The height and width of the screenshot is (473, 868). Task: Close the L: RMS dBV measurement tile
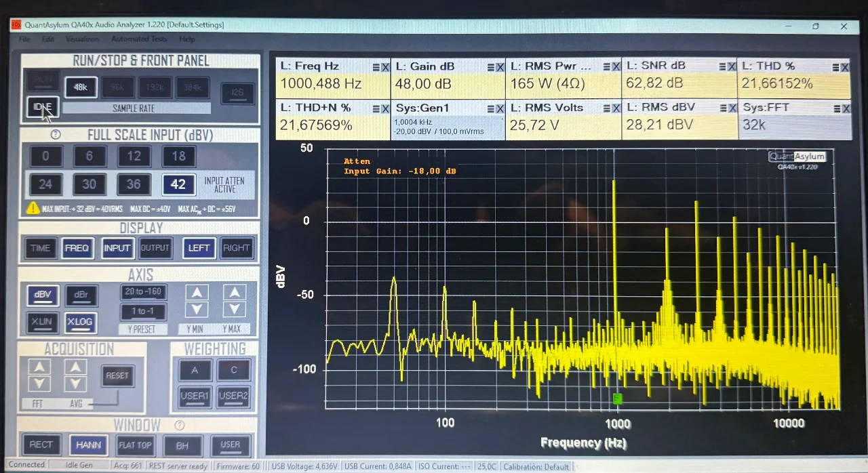[x=732, y=108]
